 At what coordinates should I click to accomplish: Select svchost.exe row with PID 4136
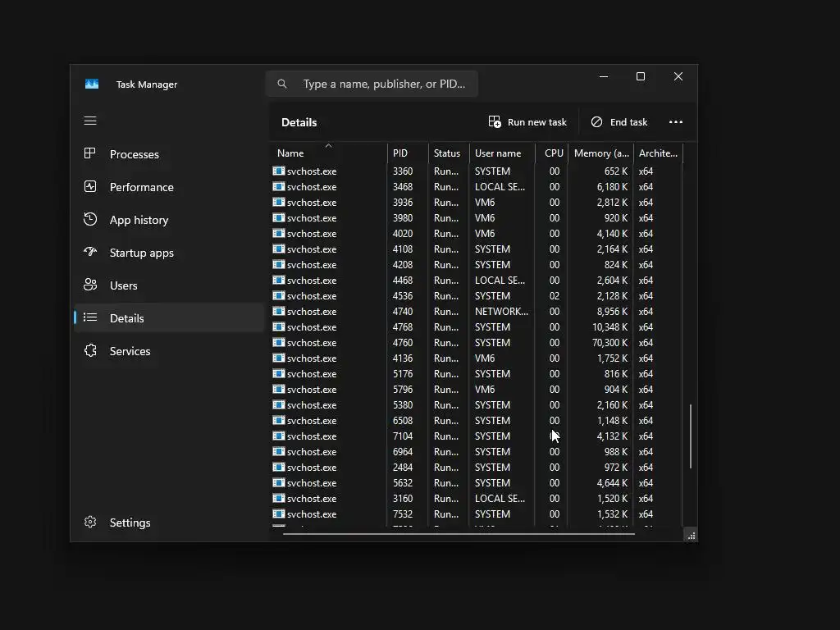point(476,358)
